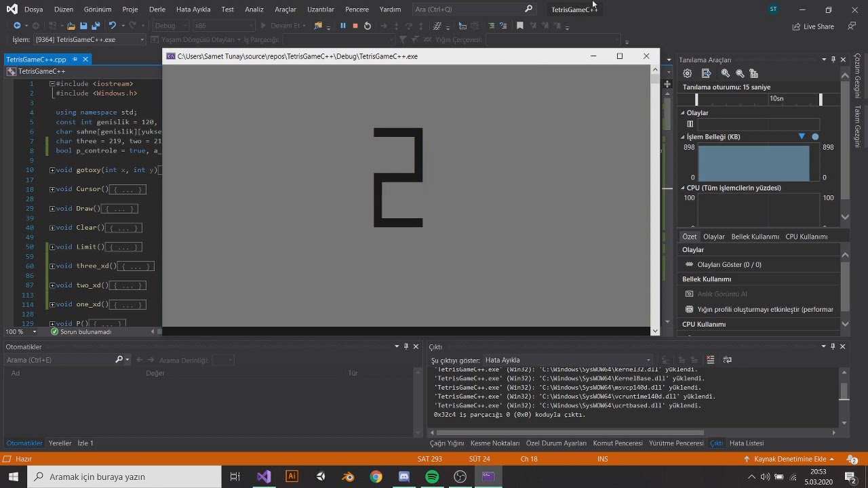Click the Reset Zoom diagnostic icon

[x=754, y=73]
